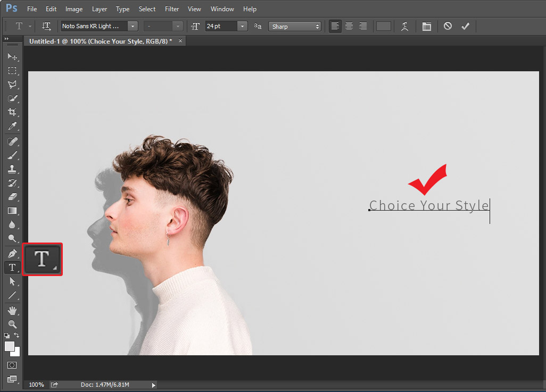Select the Clone Stamp tool

click(x=12, y=169)
